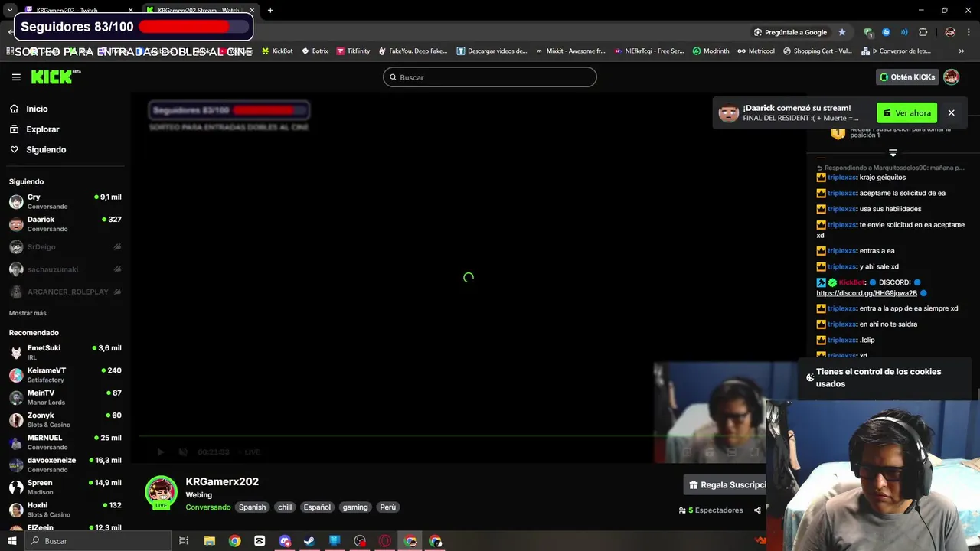The image size is (980, 551).
Task: Open Botrix bookmark
Action: tap(315, 51)
